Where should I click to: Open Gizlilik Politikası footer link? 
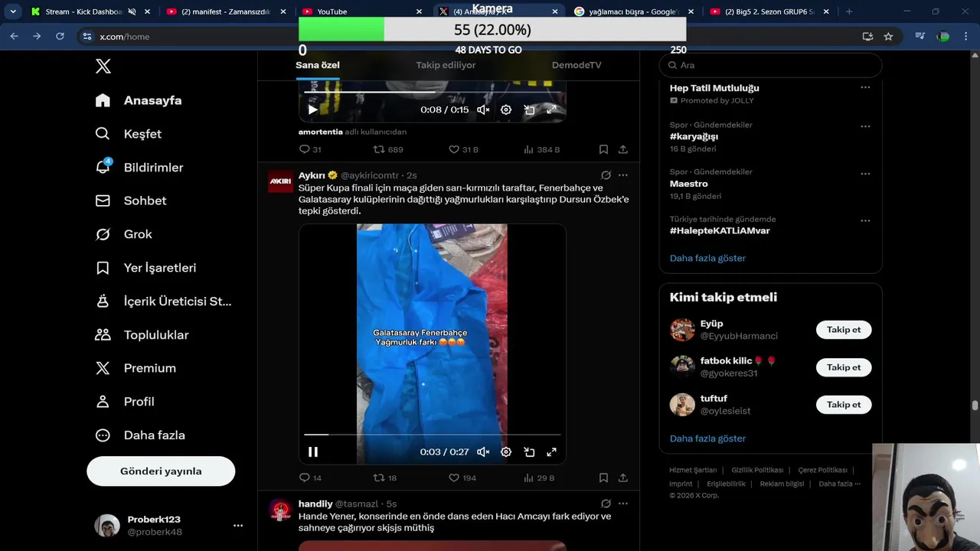[x=757, y=470]
